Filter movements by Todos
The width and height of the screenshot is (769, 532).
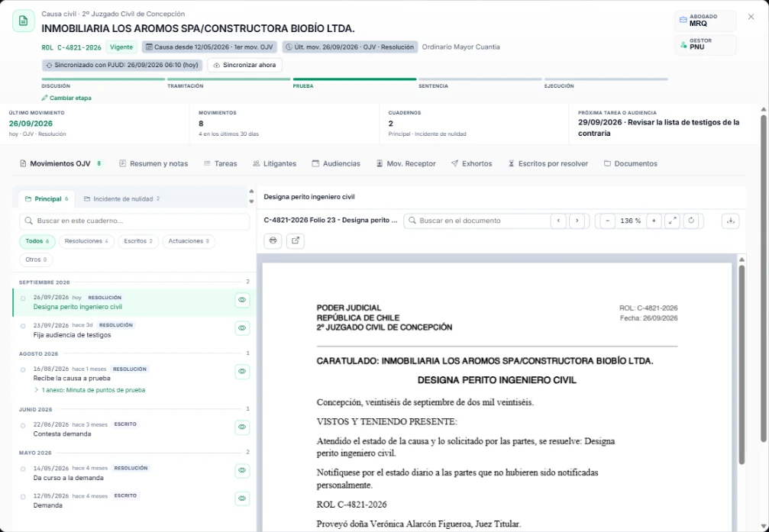tap(37, 241)
